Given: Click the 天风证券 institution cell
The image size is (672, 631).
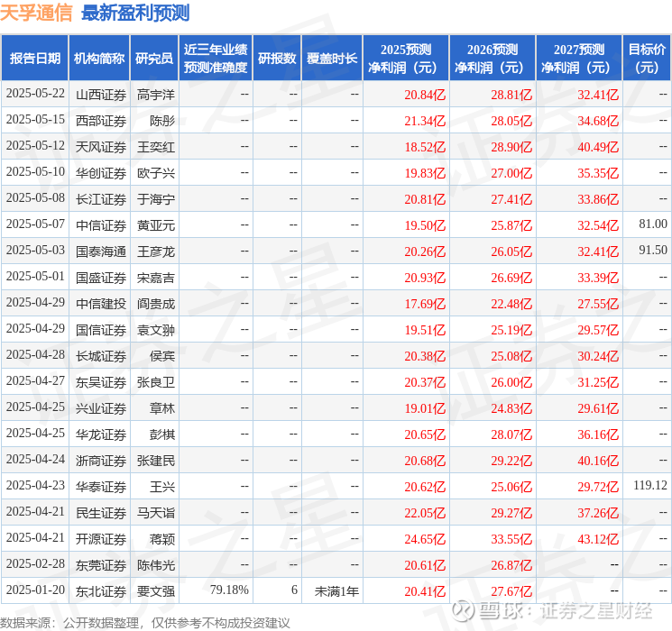Looking at the screenshot, I should pos(101,147).
